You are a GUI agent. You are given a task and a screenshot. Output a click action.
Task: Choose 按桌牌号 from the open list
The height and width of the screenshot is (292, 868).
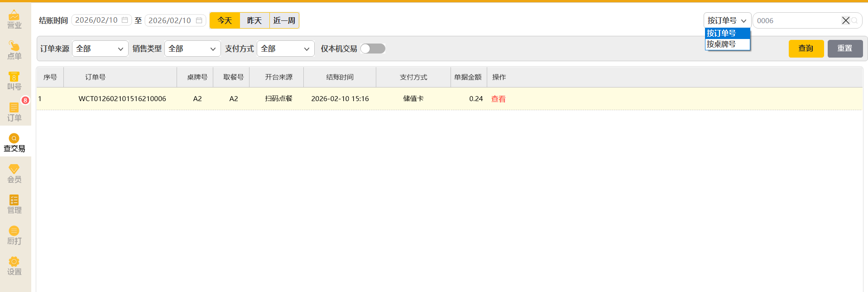[727, 44]
